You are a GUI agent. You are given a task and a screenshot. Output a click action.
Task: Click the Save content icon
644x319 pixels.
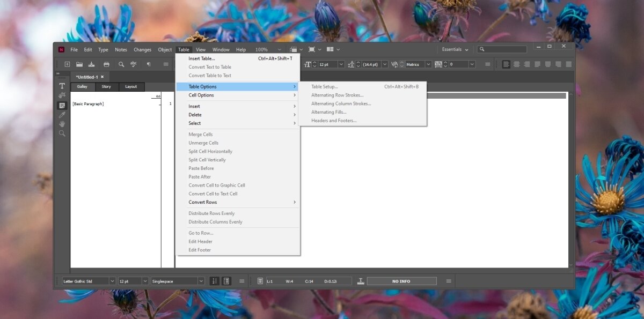(x=92, y=64)
